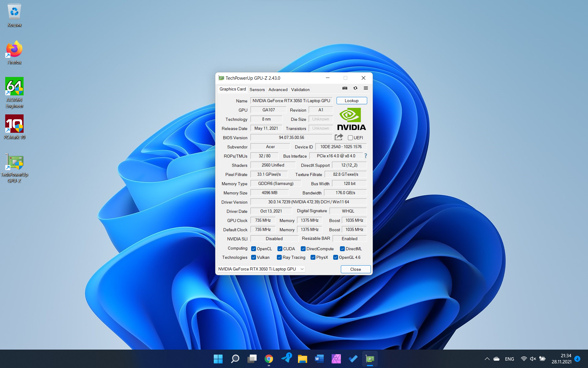This screenshot has height=368, width=588.
Task: Toggle the DirectML checkbox
Action: coord(342,249)
